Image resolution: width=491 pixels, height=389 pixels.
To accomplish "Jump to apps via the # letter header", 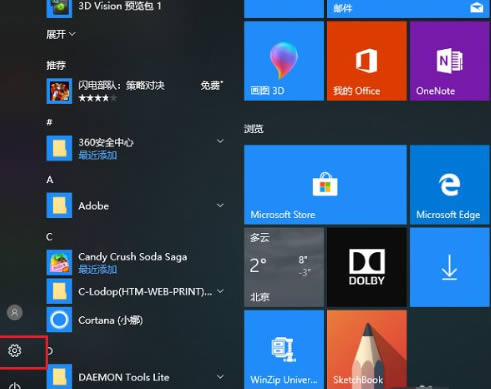I will pyautogui.click(x=49, y=122).
